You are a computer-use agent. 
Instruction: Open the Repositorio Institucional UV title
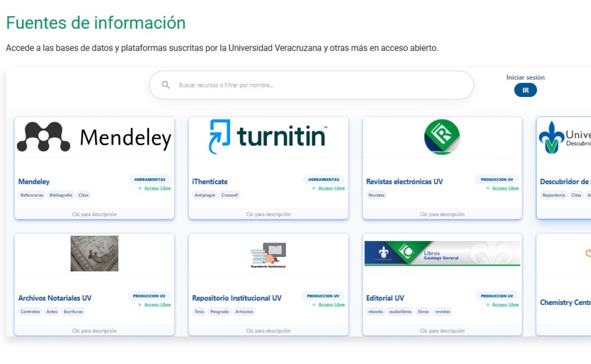[x=237, y=298]
